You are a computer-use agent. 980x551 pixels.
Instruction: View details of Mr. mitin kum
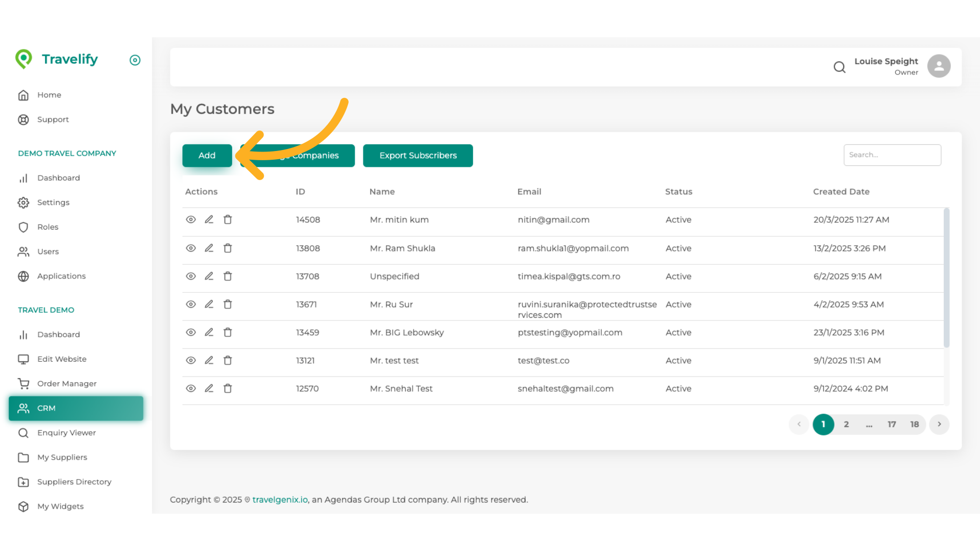pos(190,219)
